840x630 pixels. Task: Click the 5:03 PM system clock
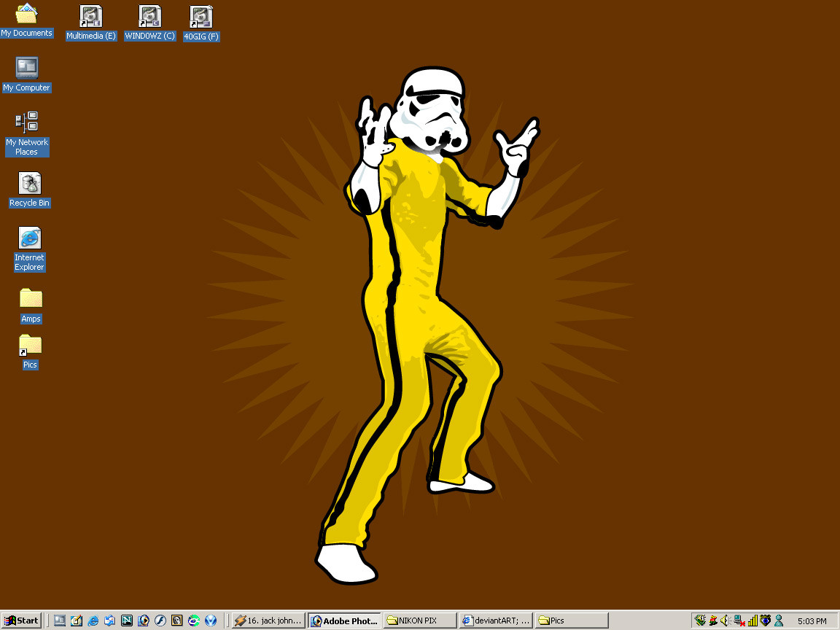812,621
